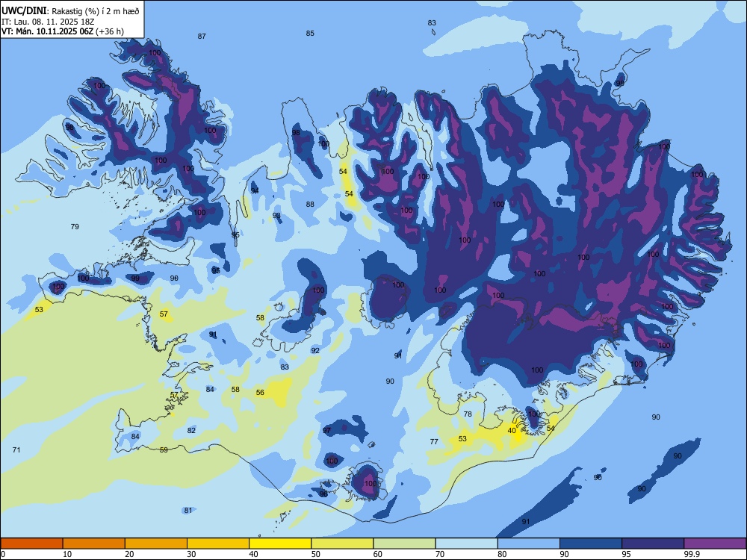Click the '56' value on the map
This screenshot has height=560, width=747.
pos(260,393)
